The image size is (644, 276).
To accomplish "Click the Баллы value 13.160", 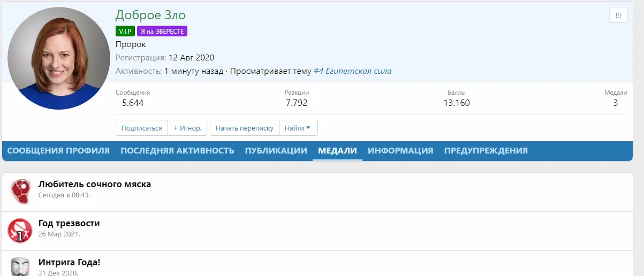I will 457,103.
